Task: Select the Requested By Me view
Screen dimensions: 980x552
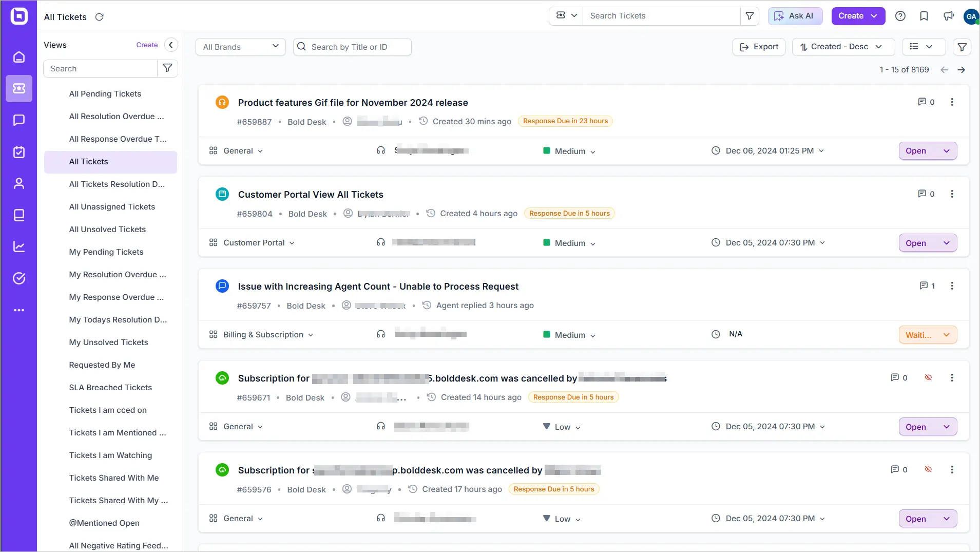Action: 102,365
